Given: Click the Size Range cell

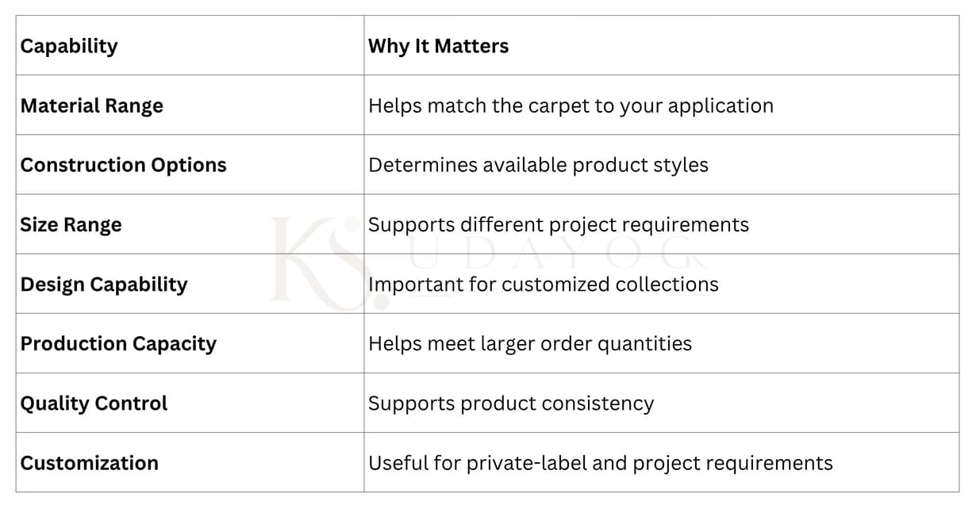Looking at the screenshot, I should click(190, 224).
